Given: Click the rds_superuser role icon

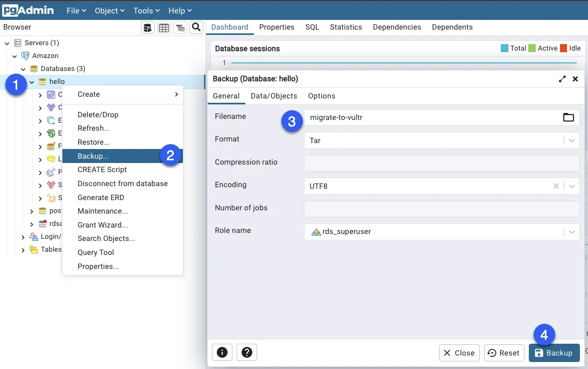Looking at the screenshot, I should click(x=316, y=232).
